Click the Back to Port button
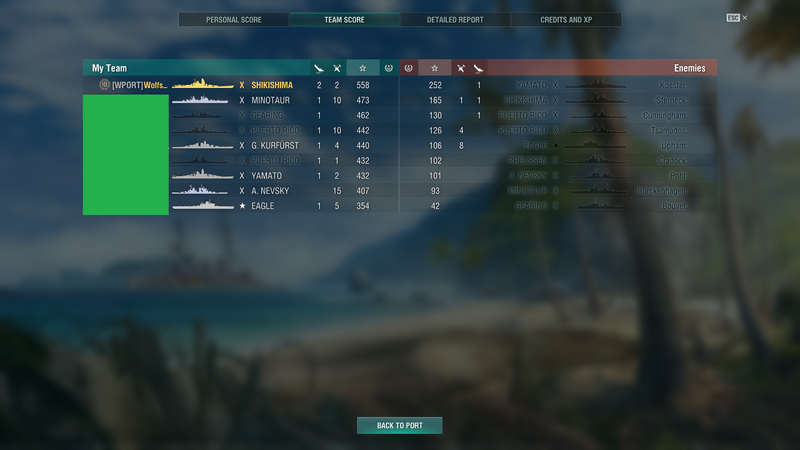 (399, 426)
